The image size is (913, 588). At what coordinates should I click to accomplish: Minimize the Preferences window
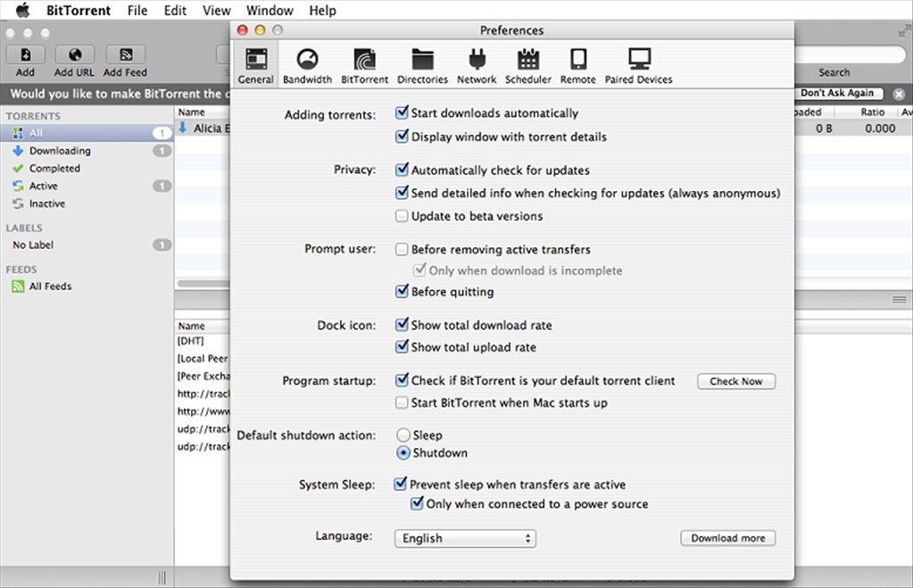(261, 29)
